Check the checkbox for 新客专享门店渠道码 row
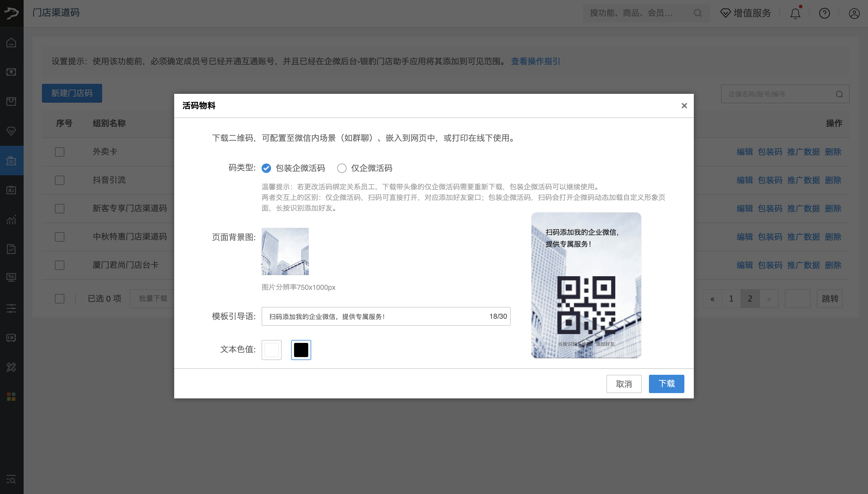Screen dimensions: 868x494 click(x=60, y=208)
